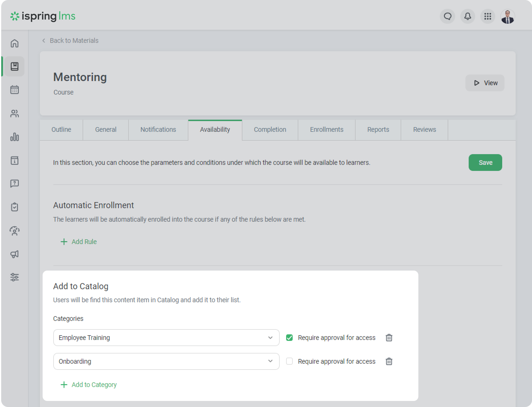The image size is (532, 407).
Task: Open the user profile avatar
Action: tap(508, 17)
